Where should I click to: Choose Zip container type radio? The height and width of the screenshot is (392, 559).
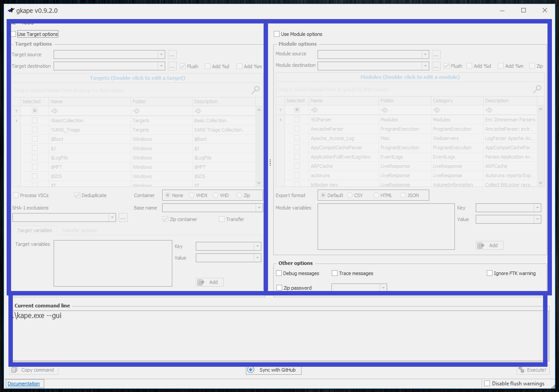coord(240,195)
